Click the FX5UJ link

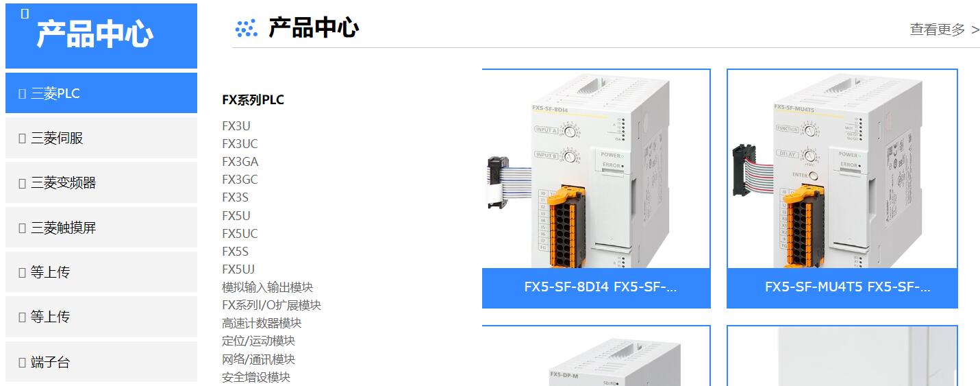tap(238, 269)
